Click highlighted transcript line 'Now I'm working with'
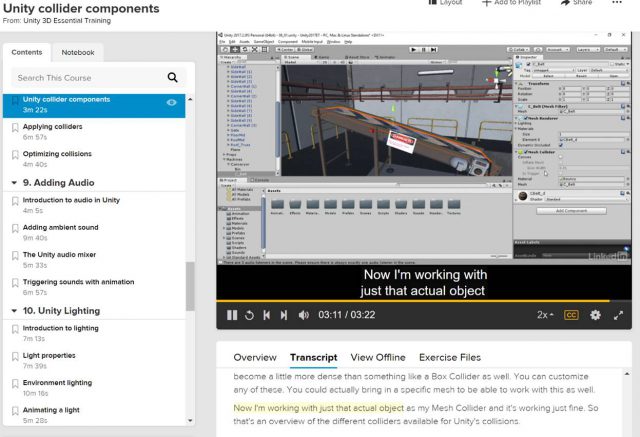The height and width of the screenshot is (437, 640). click(x=318, y=408)
